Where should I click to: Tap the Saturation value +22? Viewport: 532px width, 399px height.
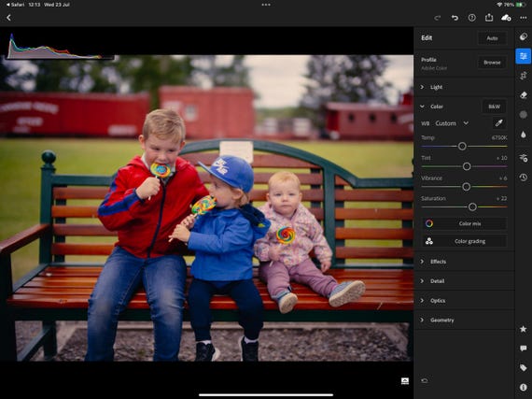coord(502,198)
